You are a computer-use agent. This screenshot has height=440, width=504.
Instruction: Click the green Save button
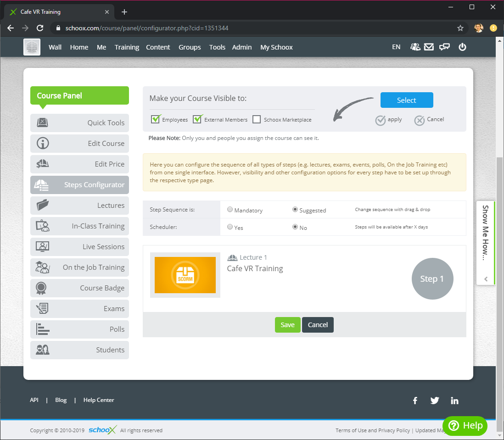pyautogui.click(x=288, y=325)
